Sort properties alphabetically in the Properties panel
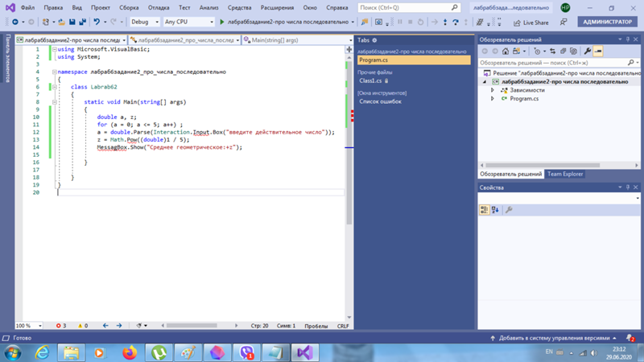Image resolution: width=644 pixels, height=362 pixels. point(495,210)
